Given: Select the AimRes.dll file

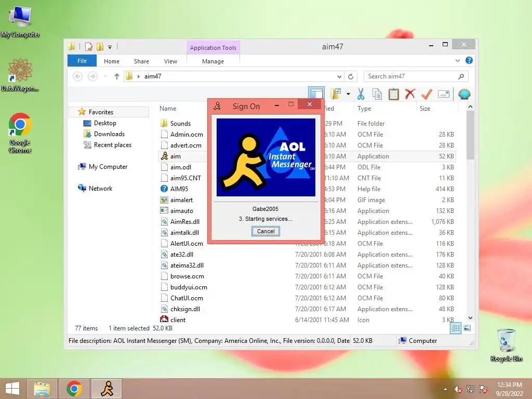Looking at the screenshot, I should [x=184, y=221].
